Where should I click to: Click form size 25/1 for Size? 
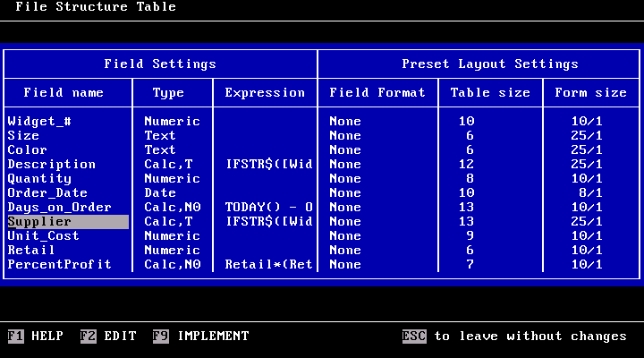tap(587, 136)
